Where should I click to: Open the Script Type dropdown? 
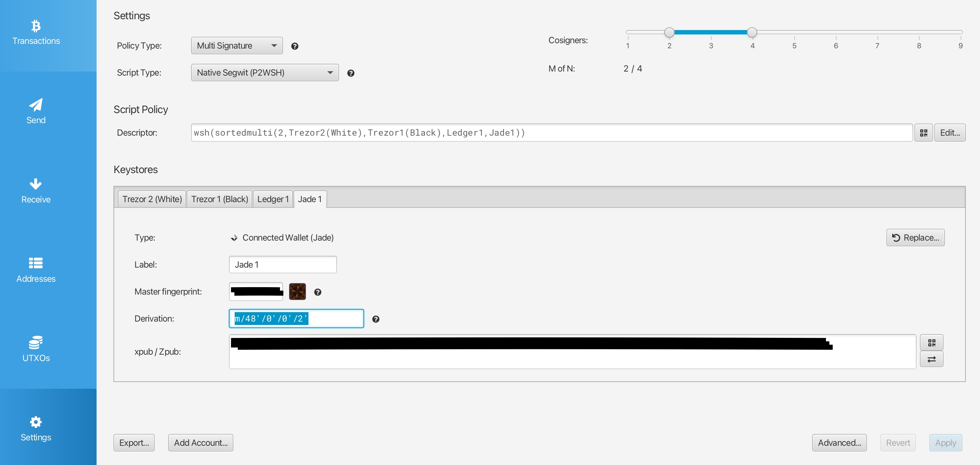(264, 72)
